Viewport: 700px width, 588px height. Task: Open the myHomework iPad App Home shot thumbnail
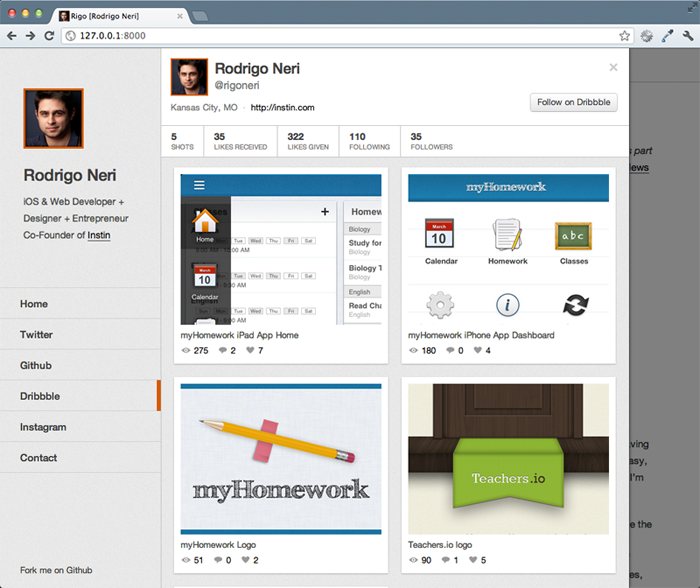pyautogui.click(x=281, y=249)
